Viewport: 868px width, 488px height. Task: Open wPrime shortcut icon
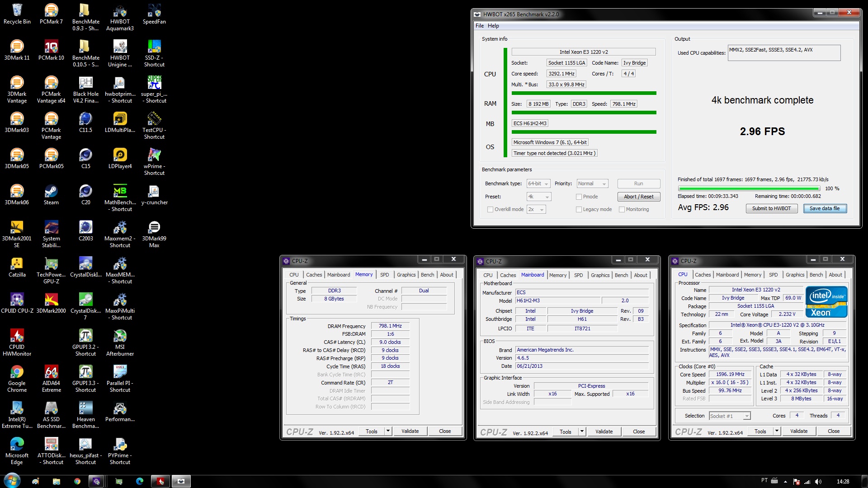[x=154, y=162]
